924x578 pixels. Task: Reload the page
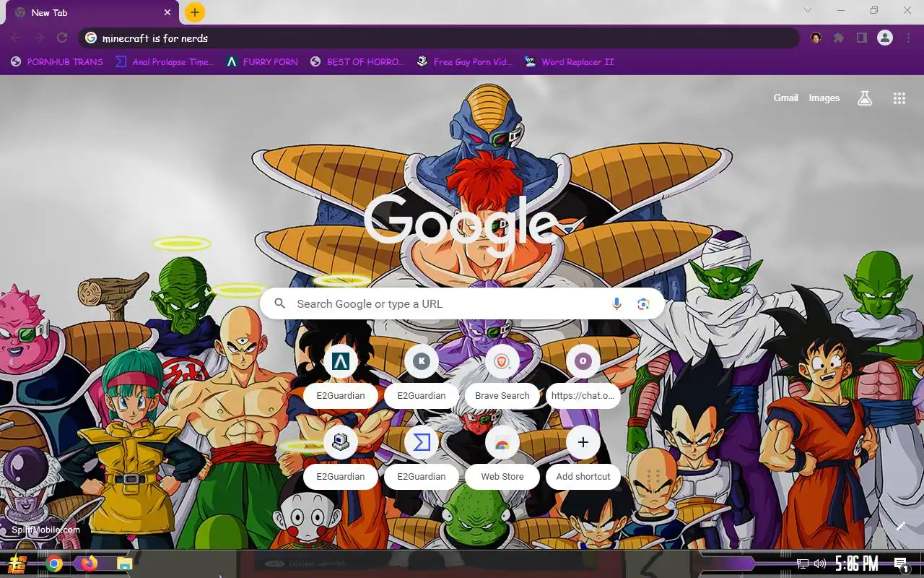[x=62, y=38]
